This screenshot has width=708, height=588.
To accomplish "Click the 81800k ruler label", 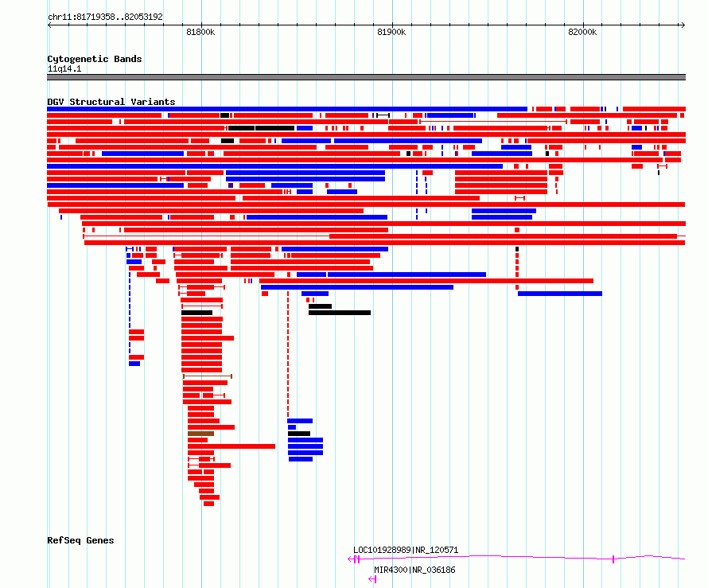I will pos(200,32).
